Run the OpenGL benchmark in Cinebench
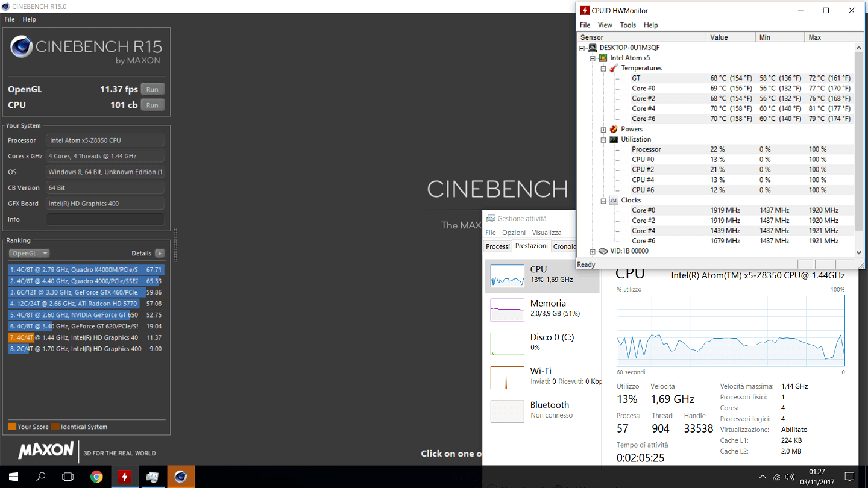Image resolution: width=868 pixels, height=488 pixels. [x=153, y=89]
